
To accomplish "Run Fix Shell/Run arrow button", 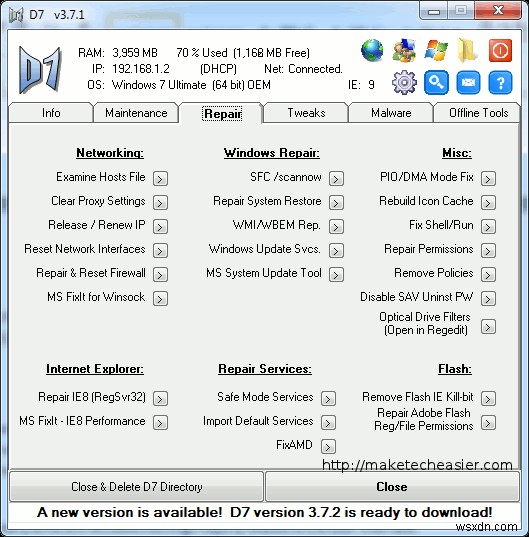I will [488, 226].
